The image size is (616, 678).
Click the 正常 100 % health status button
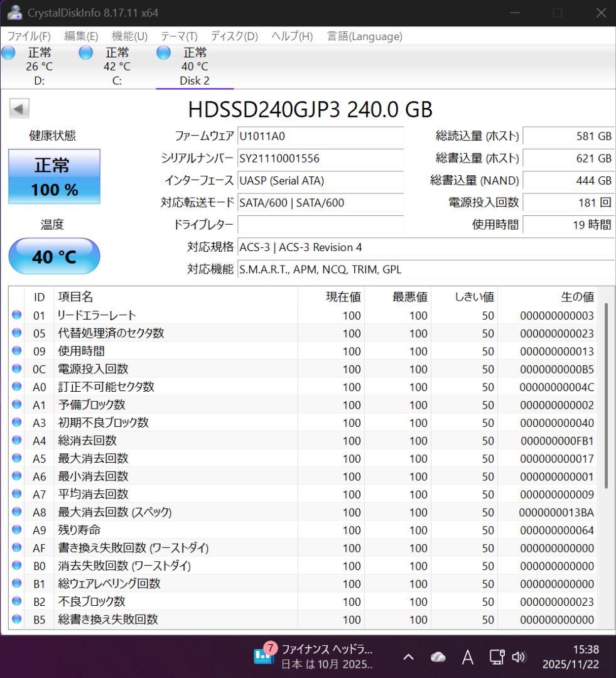[54, 176]
